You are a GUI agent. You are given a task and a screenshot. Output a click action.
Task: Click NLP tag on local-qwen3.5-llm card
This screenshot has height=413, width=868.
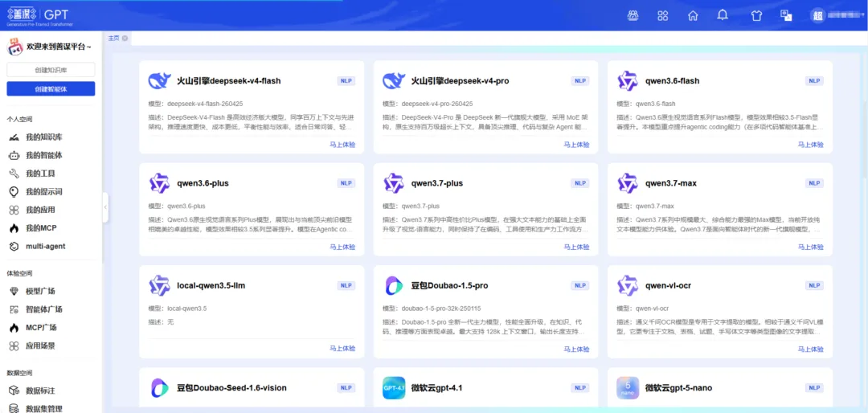coord(346,286)
